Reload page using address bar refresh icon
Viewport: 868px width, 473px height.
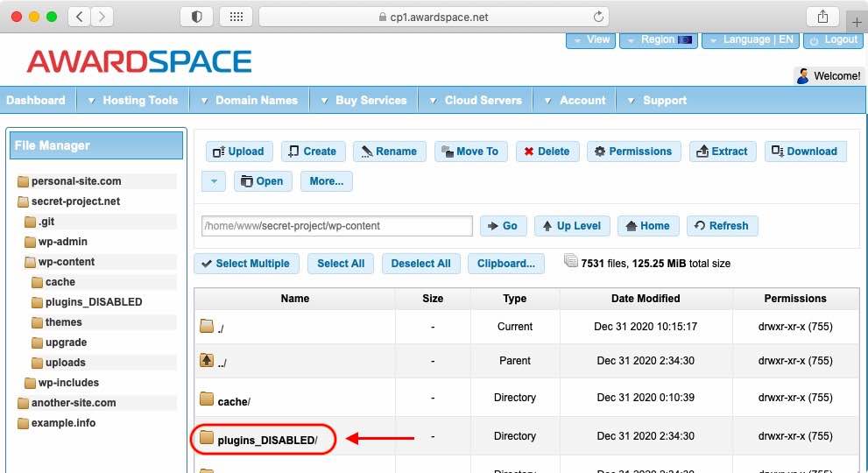pos(598,17)
